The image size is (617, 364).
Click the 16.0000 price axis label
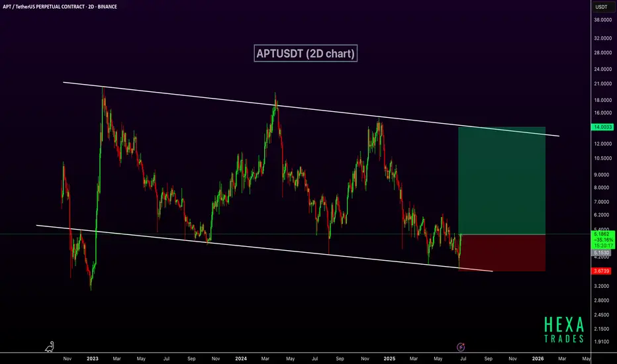603,113
